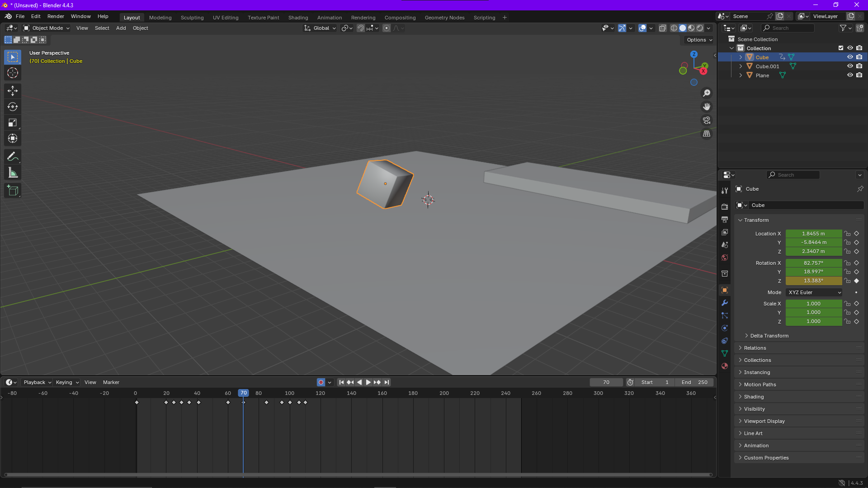Open Global transform orientation dropdown

(320, 28)
